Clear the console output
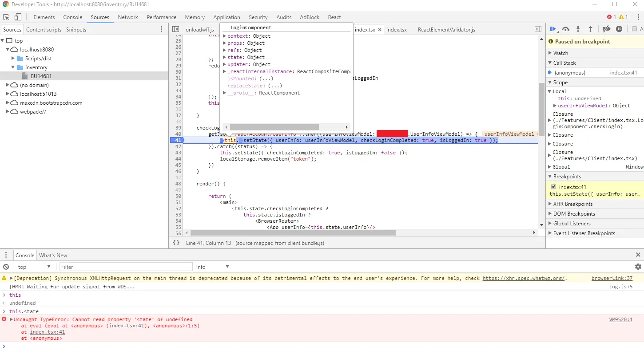 click(x=6, y=267)
